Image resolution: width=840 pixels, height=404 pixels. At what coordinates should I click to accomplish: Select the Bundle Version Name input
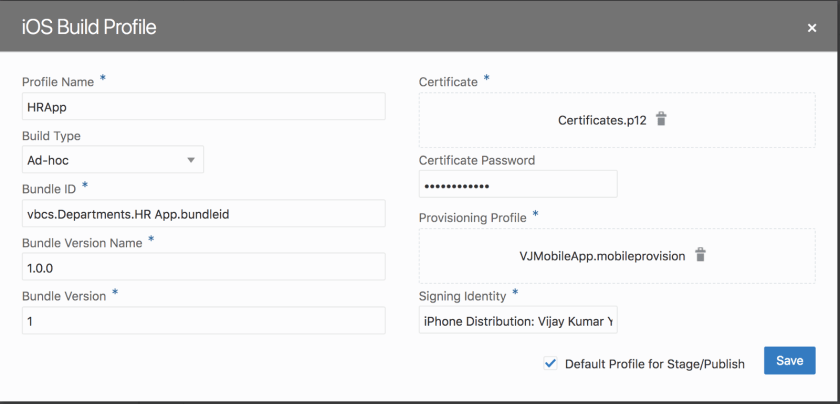[x=203, y=267]
